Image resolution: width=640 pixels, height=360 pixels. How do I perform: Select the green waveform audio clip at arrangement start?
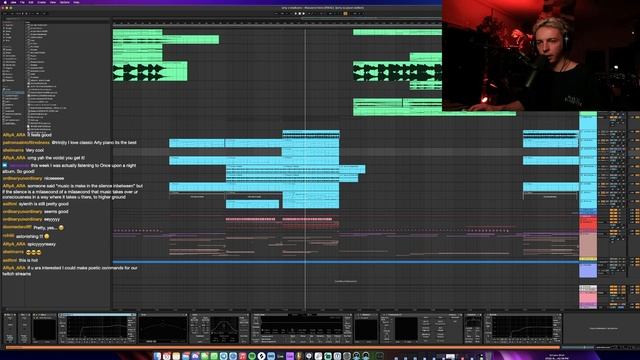coord(150,71)
